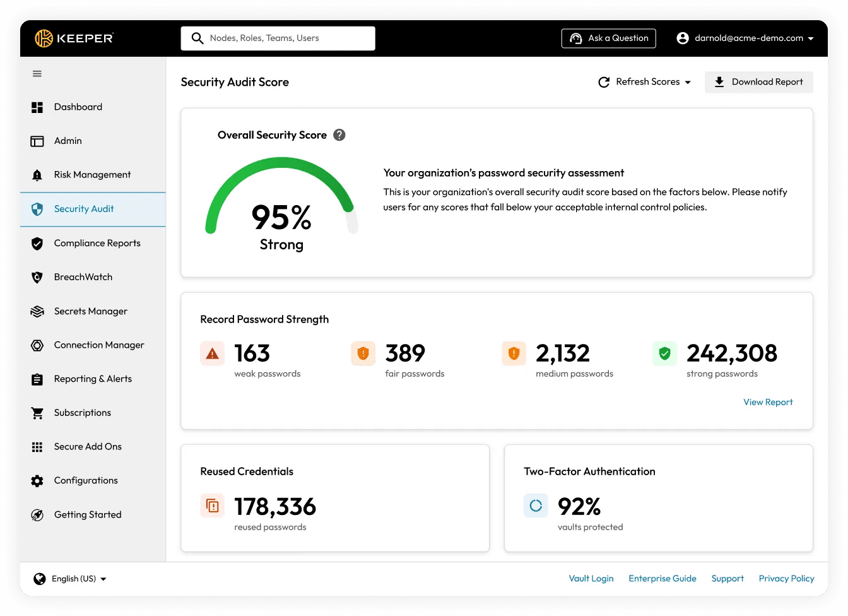
Task: Click the Secure Add Ons grid icon
Action: point(37,447)
